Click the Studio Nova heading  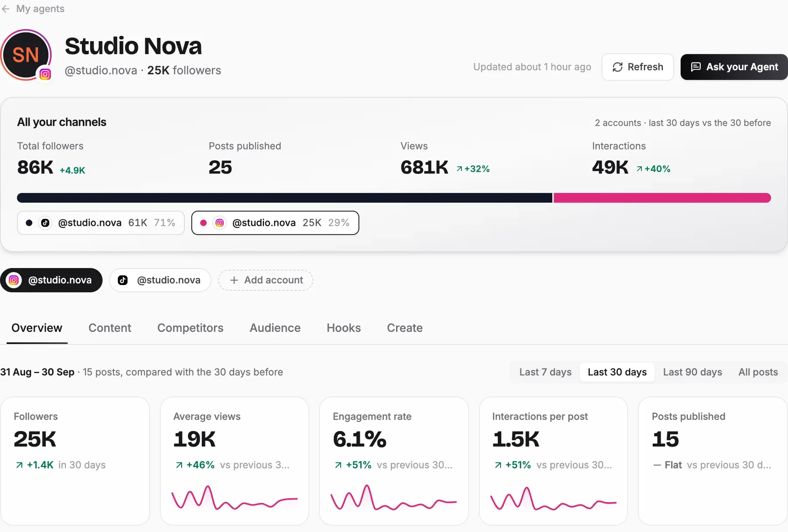pyautogui.click(x=133, y=46)
